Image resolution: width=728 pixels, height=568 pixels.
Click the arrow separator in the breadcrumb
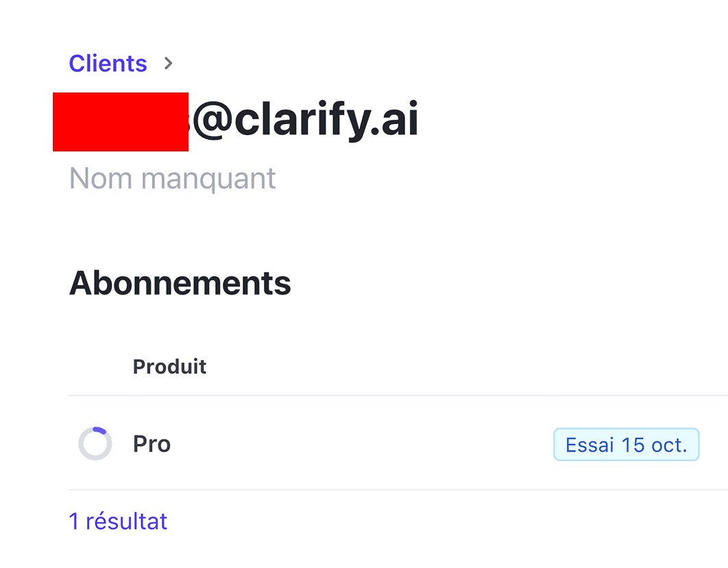pyautogui.click(x=168, y=63)
